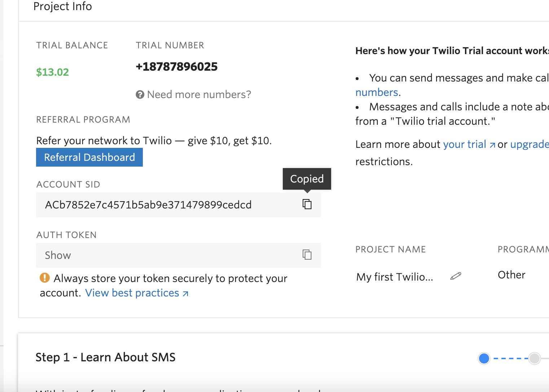This screenshot has width=549, height=392.
Task: Edit the project name pencil icon
Action: (456, 276)
